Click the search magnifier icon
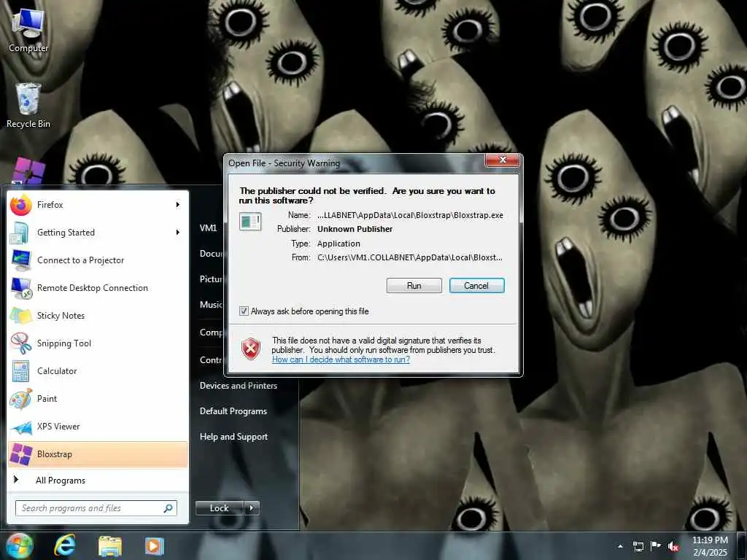This screenshot has height=560, width=747. pos(168,508)
